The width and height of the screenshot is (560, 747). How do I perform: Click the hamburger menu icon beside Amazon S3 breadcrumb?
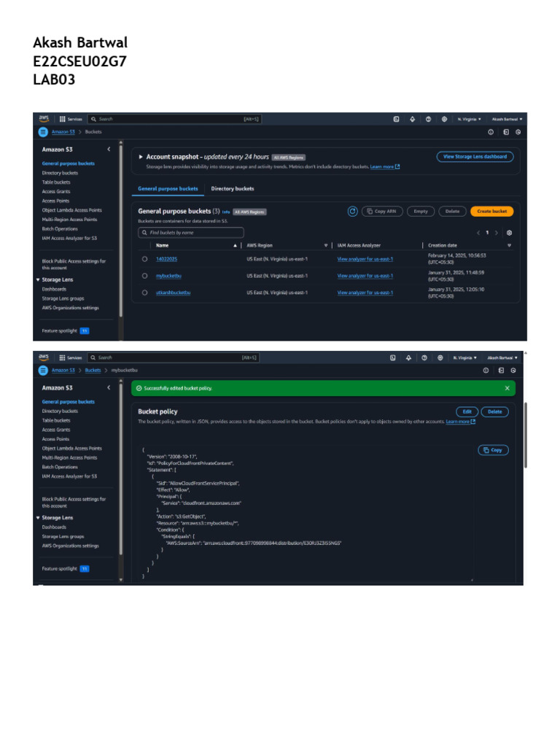click(43, 132)
